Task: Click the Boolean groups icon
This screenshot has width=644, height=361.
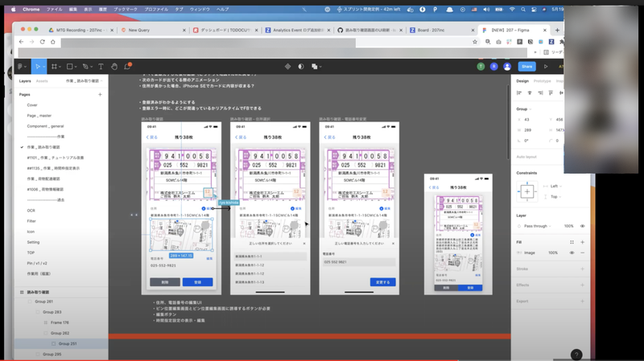Action: click(x=314, y=67)
